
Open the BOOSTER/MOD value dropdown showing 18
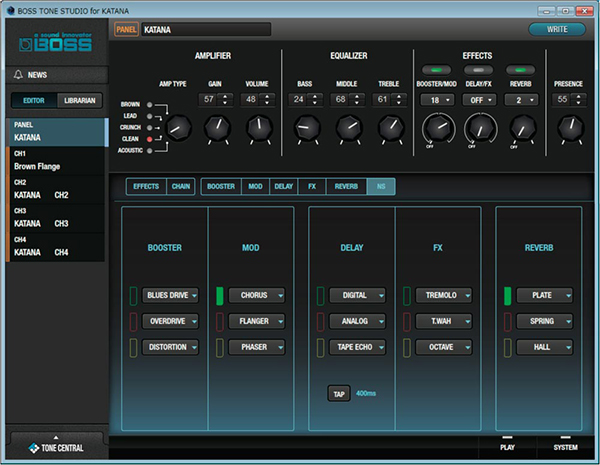click(437, 100)
